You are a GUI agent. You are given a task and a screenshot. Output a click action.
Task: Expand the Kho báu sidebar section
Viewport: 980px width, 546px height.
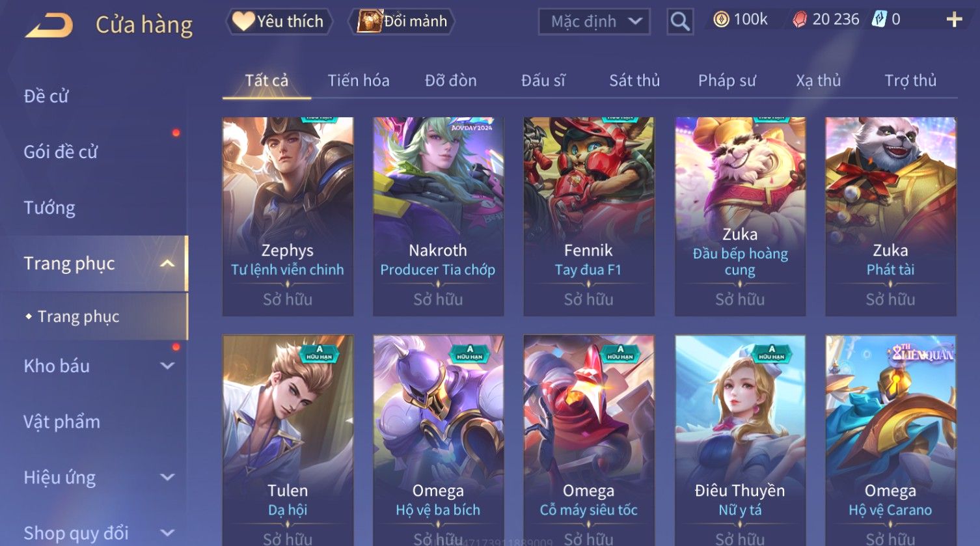tap(167, 366)
